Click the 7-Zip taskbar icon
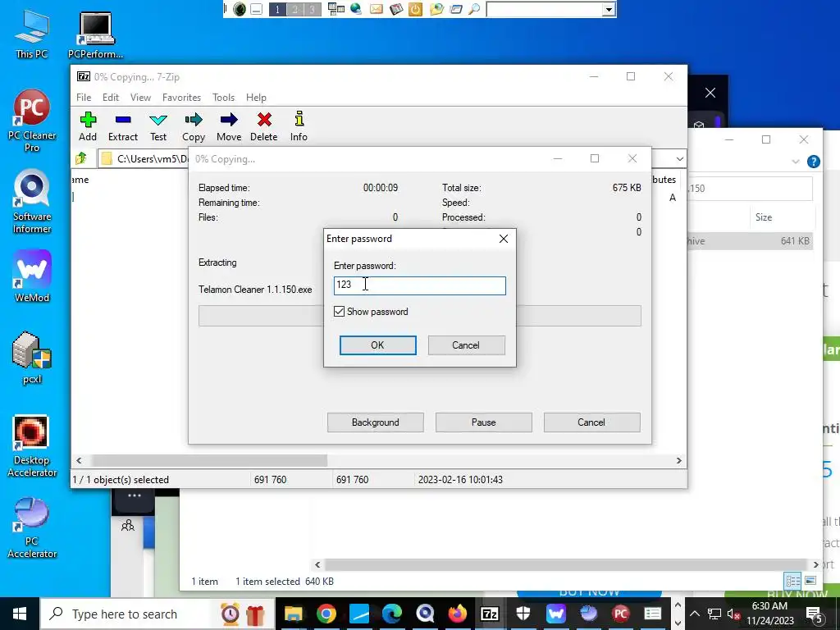840x630 pixels. [x=490, y=614]
